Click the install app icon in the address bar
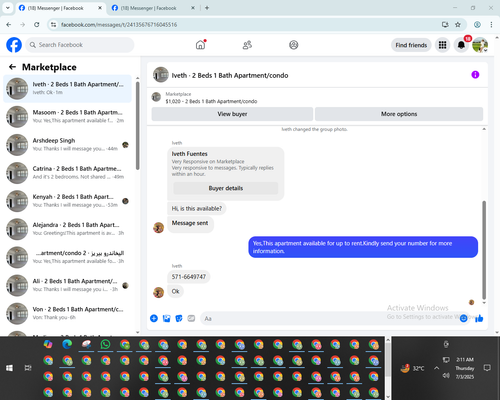 [445, 25]
